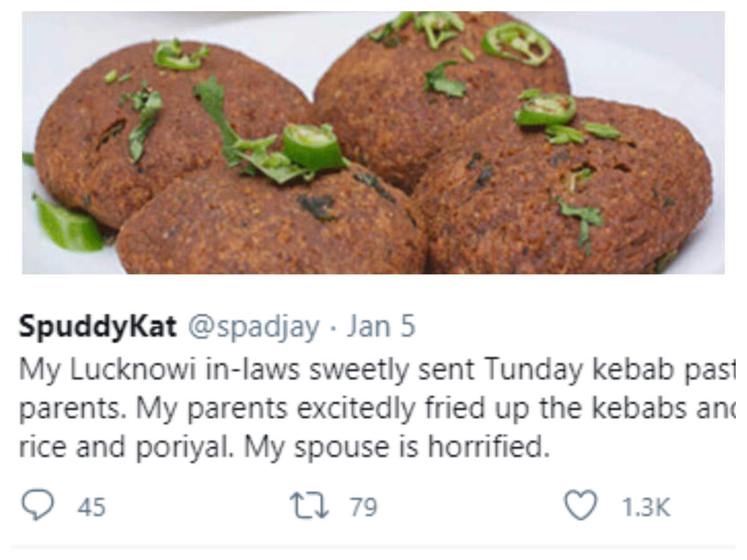Open the retweet count of 79
747x560 pixels.
364,508
